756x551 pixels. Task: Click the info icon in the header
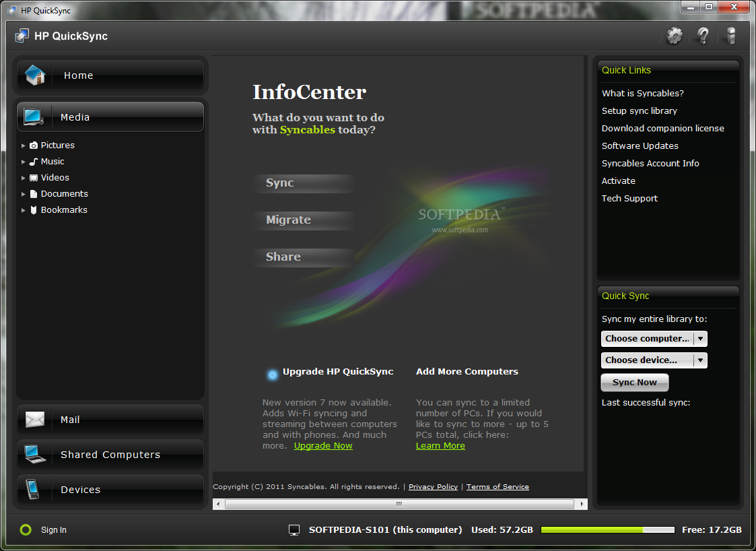pos(731,36)
